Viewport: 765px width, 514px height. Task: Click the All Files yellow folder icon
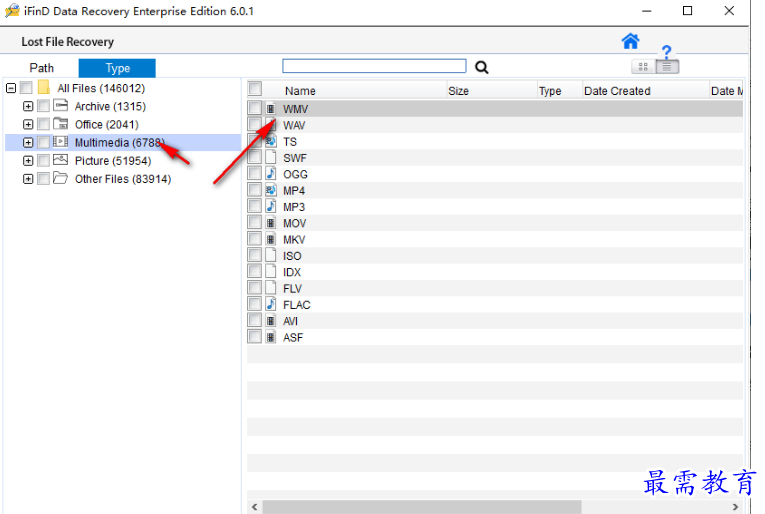point(44,87)
